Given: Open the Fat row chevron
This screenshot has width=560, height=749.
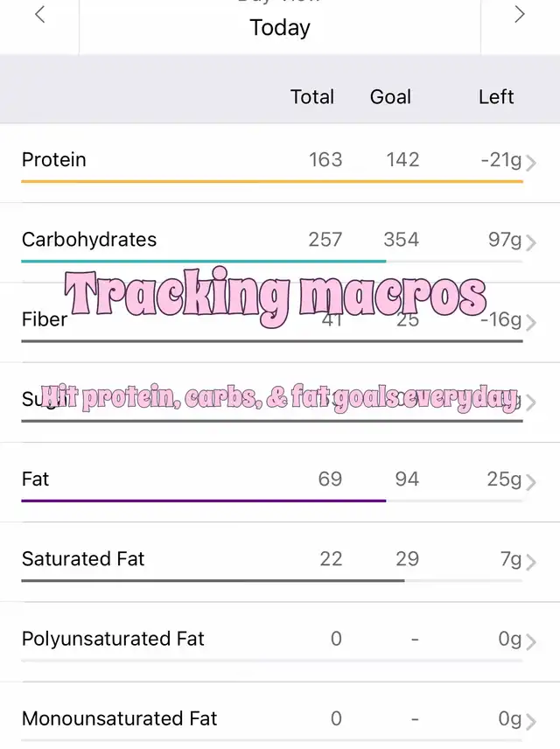Looking at the screenshot, I should pyautogui.click(x=530, y=482).
